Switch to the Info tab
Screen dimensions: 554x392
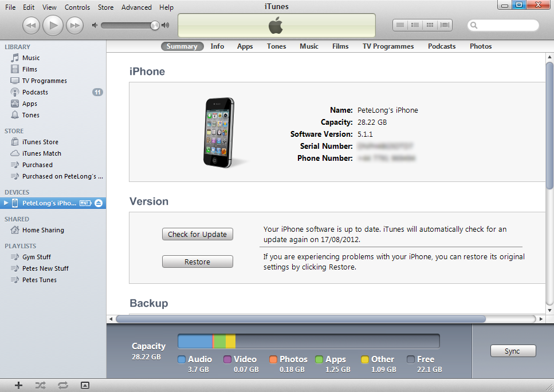[217, 46]
